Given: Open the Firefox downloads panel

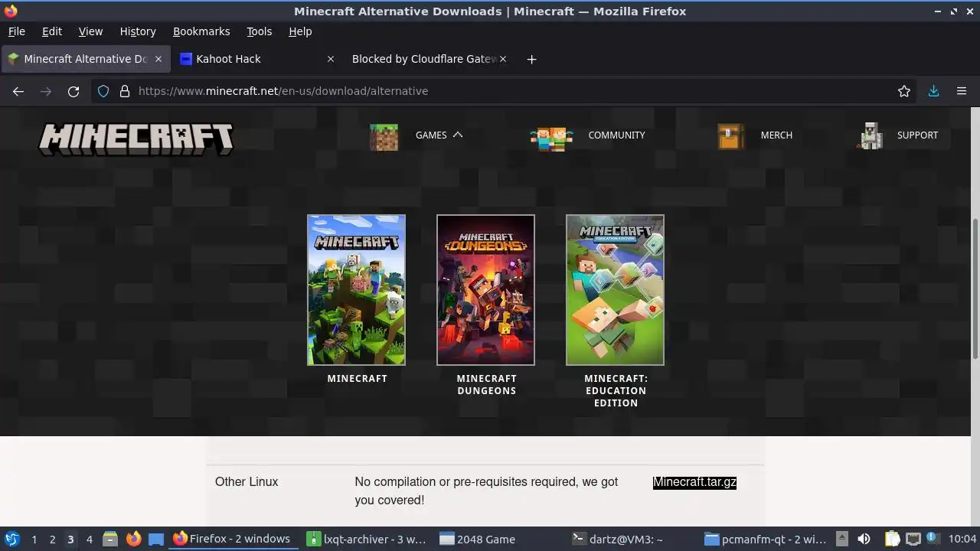Looking at the screenshot, I should point(933,91).
